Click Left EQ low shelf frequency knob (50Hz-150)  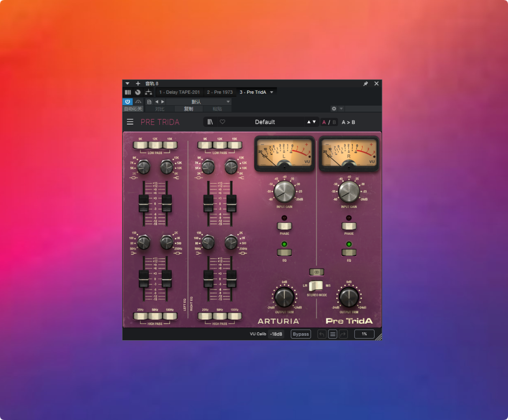point(143,242)
